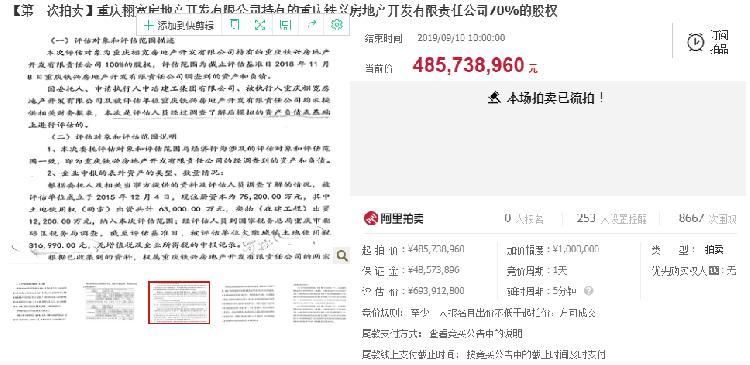
Task: Click the share arrow icon in toolbar
Action: click(x=311, y=25)
